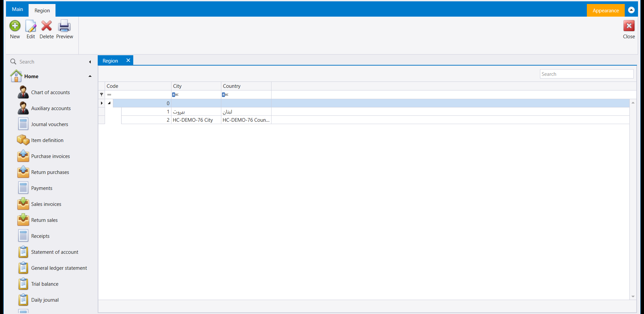Select the HC-DEMO-76 City row cell

pyautogui.click(x=196, y=120)
